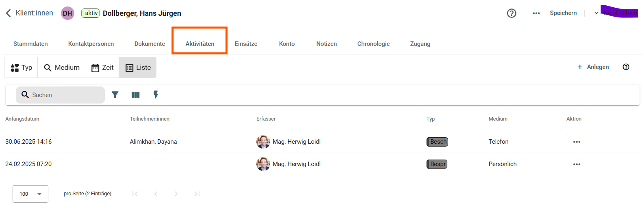This screenshot has width=644, height=216.
Task: Group activities by Typ
Action: (x=21, y=67)
